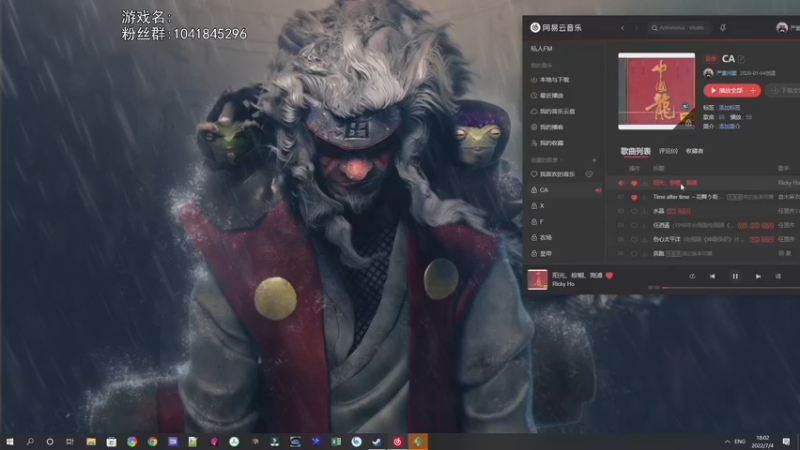Click the 添加简介 link

(729, 127)
